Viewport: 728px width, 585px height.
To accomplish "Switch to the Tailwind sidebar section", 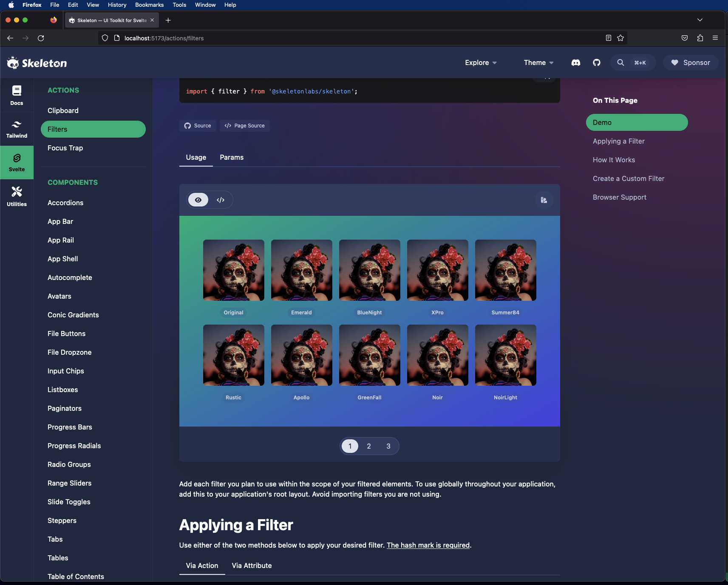I will point(17,129).
